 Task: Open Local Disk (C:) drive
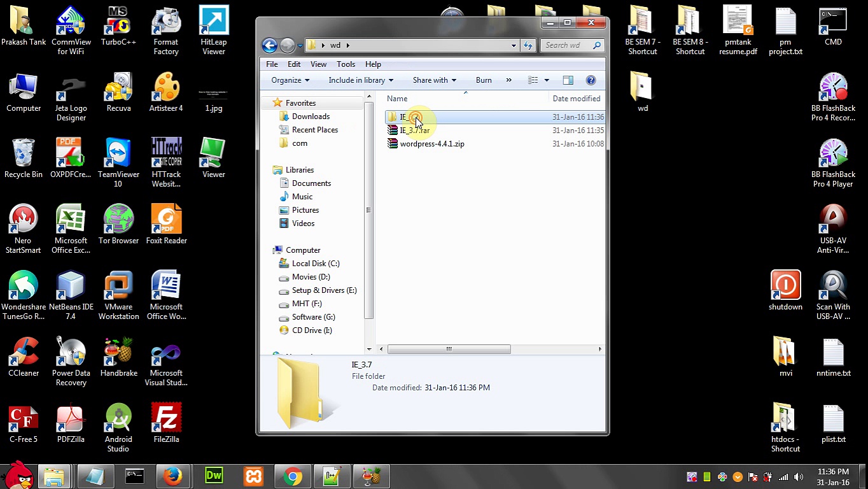click(316, 264)
